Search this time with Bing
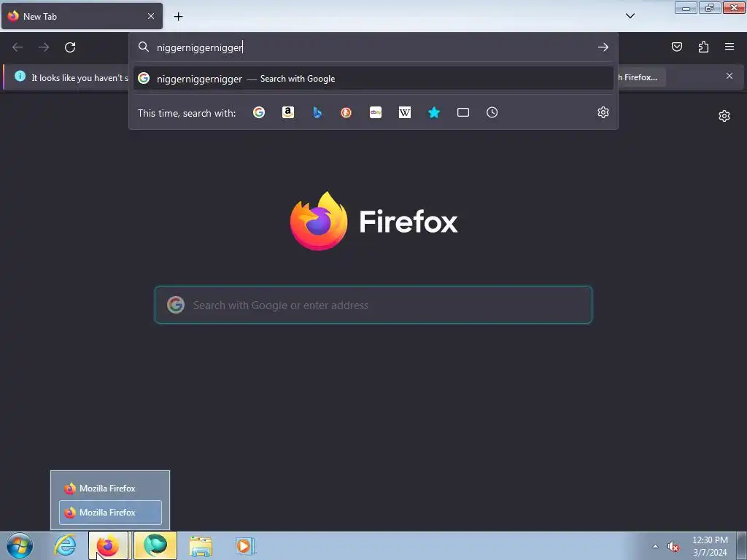Screen dimensions: 747x560 click(317, 112)
